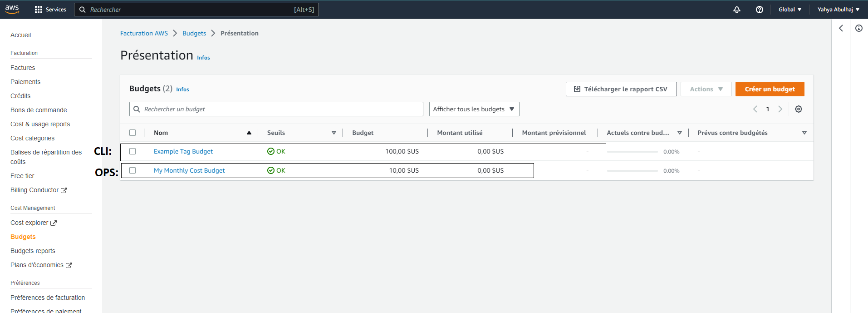Click the 100,00 $US budget amount
The image size is (868, 313).
402,151
